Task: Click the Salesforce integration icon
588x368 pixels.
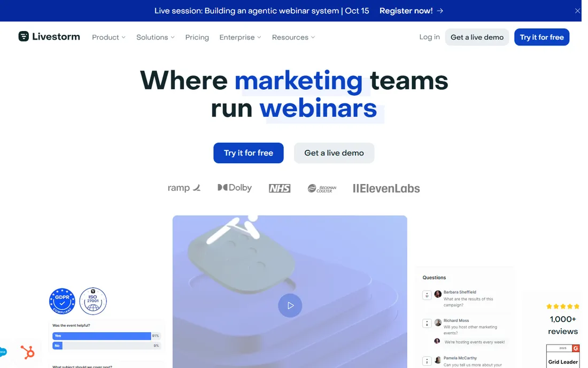Action: click(x=3, y=351)
